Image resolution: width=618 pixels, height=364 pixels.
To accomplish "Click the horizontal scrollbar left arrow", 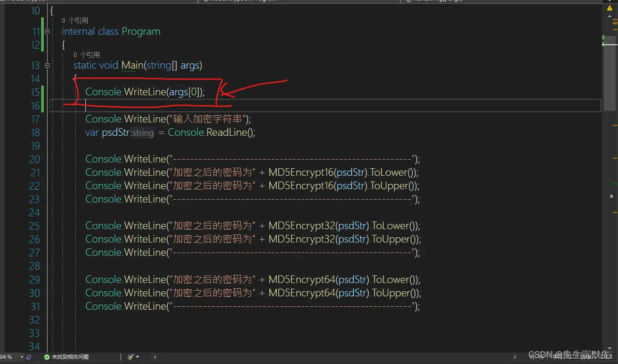I will tap(154, 357).
